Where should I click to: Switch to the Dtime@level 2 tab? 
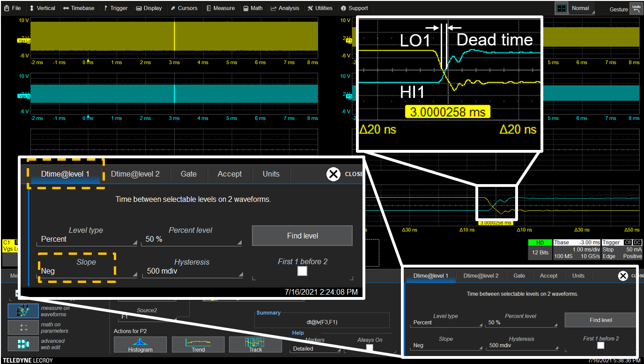[x=135, y=174]
